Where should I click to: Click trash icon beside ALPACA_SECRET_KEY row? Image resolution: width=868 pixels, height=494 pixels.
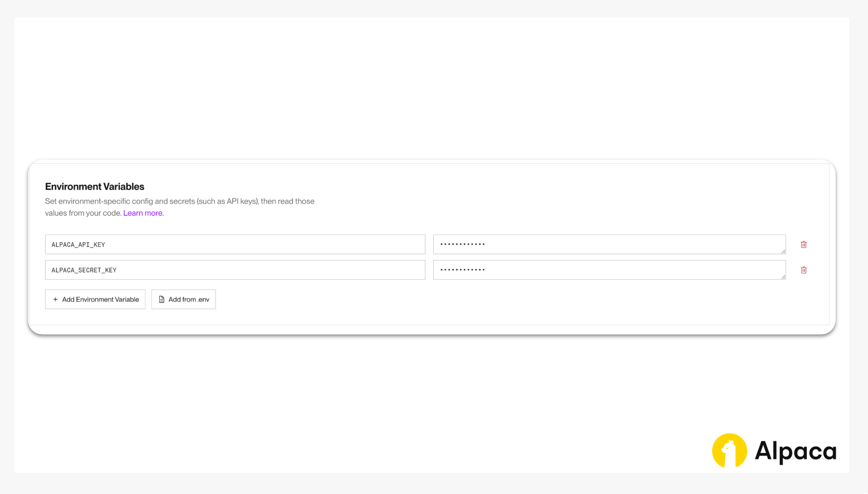[804, 270]
